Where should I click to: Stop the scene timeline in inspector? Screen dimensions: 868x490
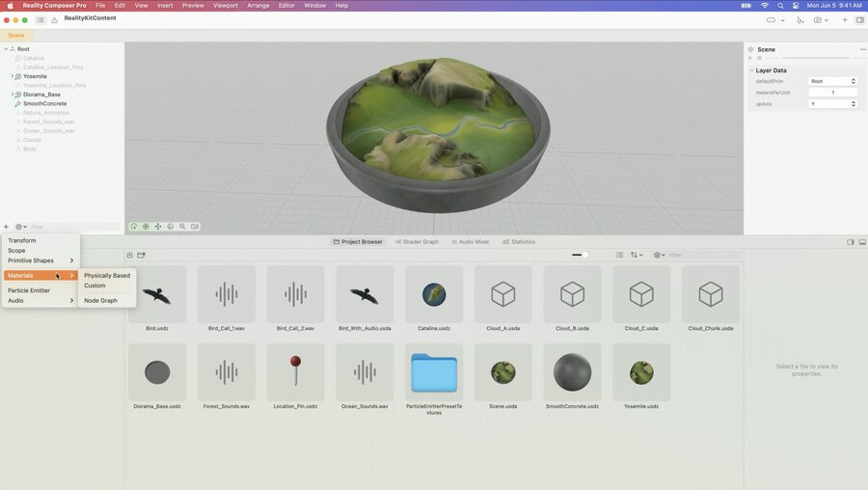pyautogui.click(x=760, y=58)
